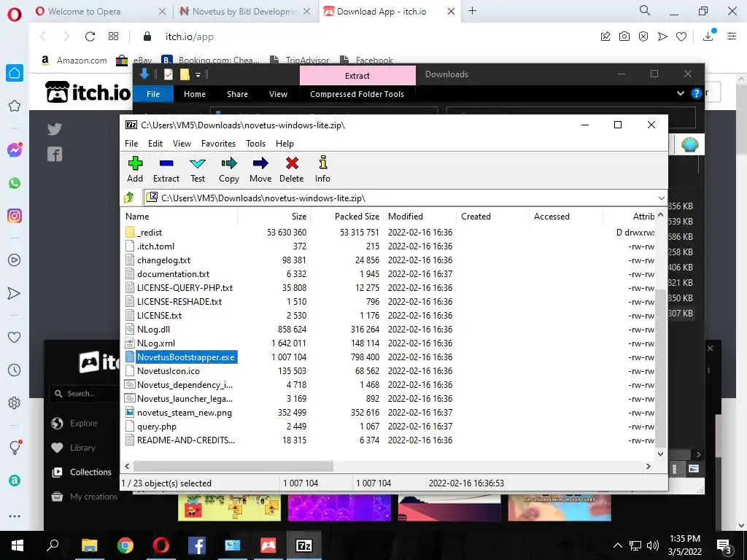Open Explorer help question mark icon
This screenshot has height=560, width=747.
[x=696, y=94]
